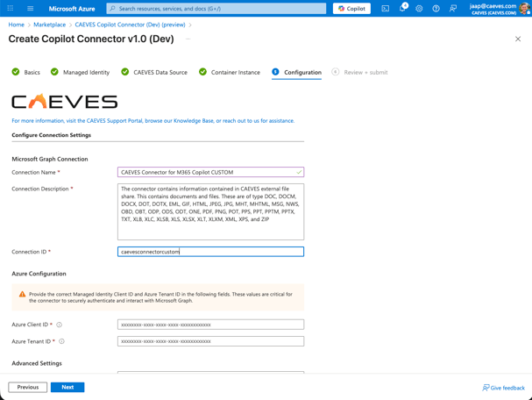Click the Previous button
This screenshot has height=400, width=532.
coord(28,387)
